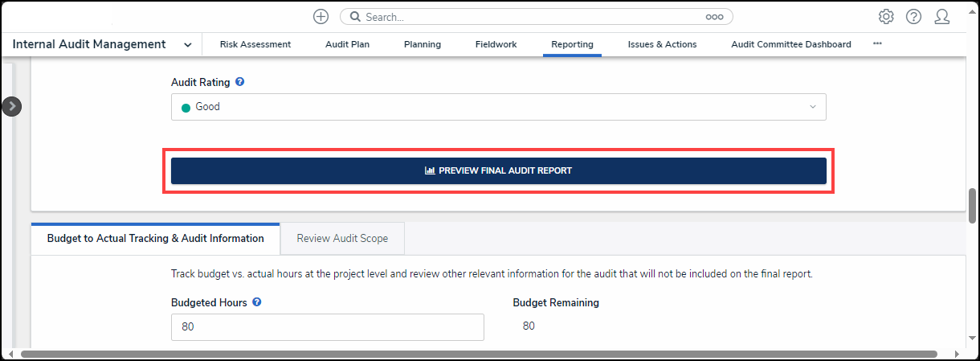
Task: Click the Audit Rating help tooltip icon
Action: coord(239,82)
